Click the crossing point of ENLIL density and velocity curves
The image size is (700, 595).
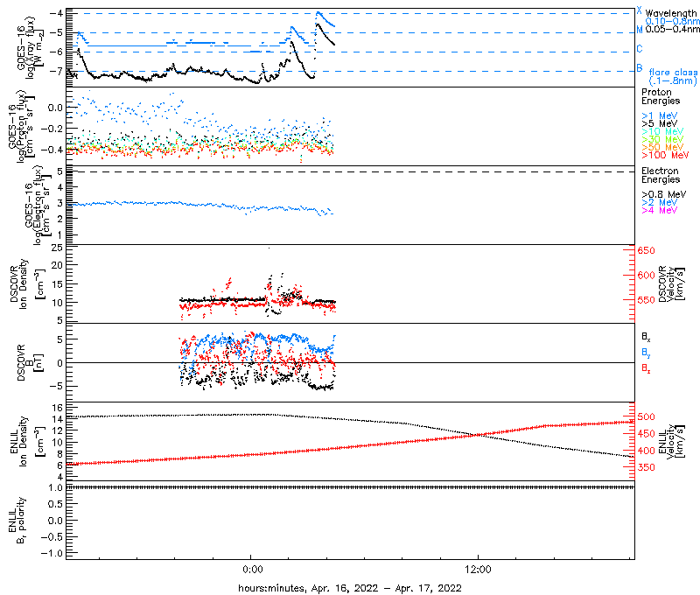pos(478,434)
